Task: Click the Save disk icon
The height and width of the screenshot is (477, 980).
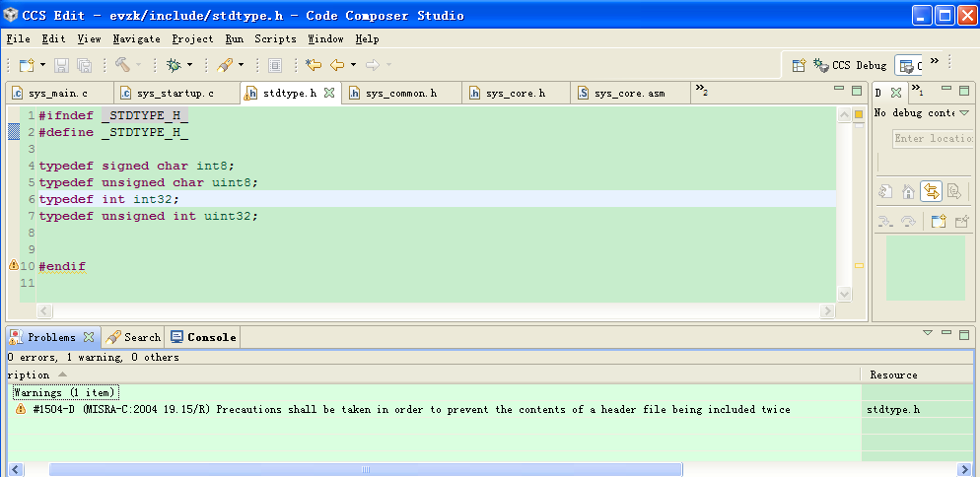Action: 61,64
